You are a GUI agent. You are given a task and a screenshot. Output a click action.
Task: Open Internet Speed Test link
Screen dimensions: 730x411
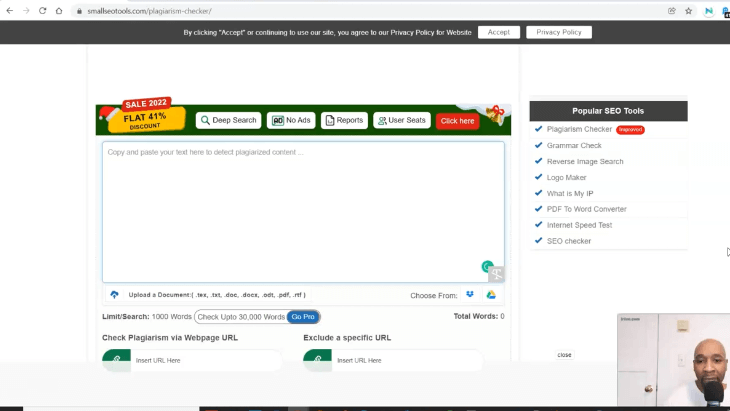(x=579, y=225)
